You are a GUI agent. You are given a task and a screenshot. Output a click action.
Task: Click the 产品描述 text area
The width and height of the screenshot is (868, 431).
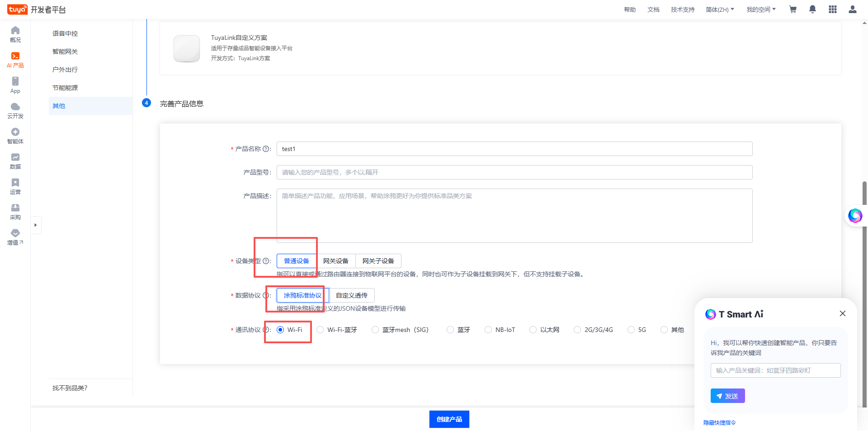pos(514,216)
